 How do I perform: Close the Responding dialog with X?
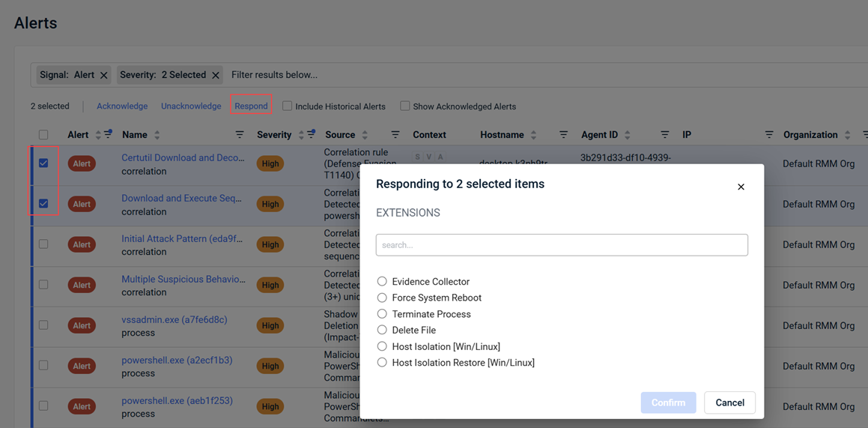(x=741, y=187)
